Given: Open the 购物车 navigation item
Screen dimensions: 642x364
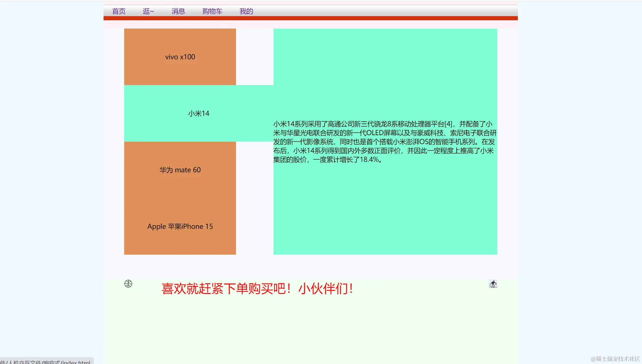Looking at the screenshot, I should click(212, 11).
